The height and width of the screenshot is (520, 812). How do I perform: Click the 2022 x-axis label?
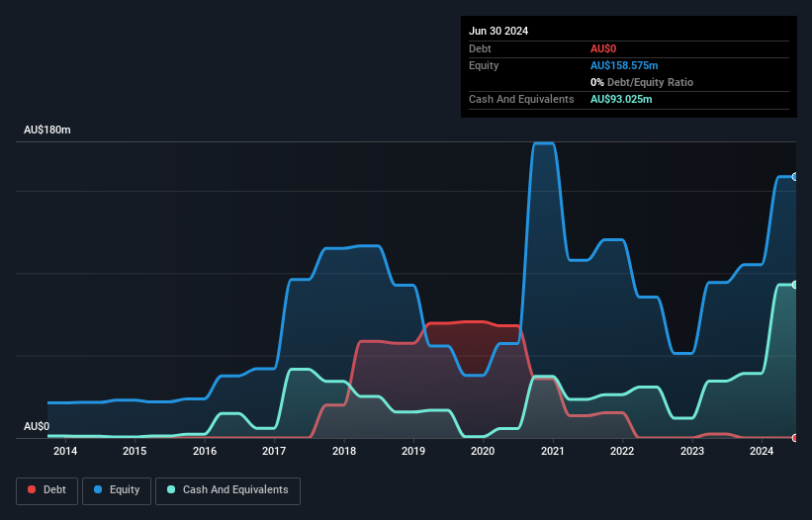(x=622, y=451)
